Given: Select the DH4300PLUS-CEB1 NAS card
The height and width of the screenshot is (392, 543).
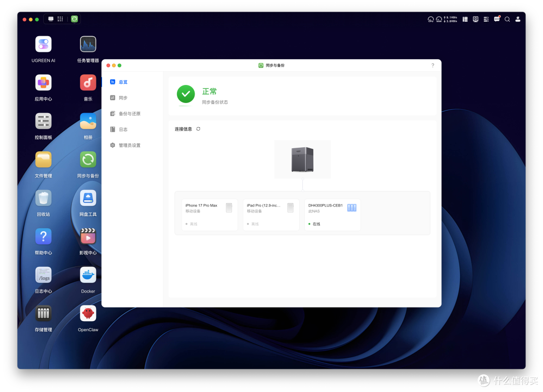Looking at the screenshot, I should tap(332, 215).
